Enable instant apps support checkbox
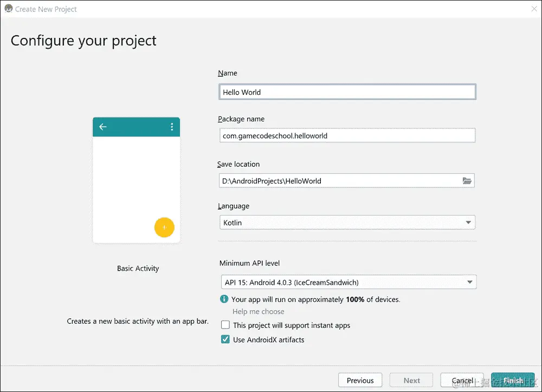 225,325
